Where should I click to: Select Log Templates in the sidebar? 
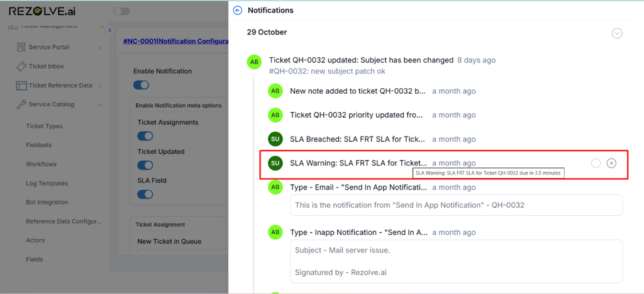47,183
